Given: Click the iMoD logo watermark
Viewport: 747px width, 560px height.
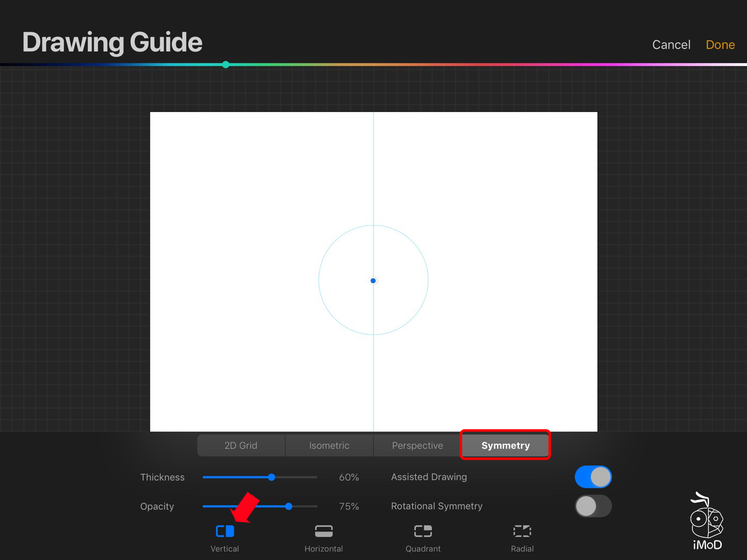Looking at the screenshot, I should [707, 522].
